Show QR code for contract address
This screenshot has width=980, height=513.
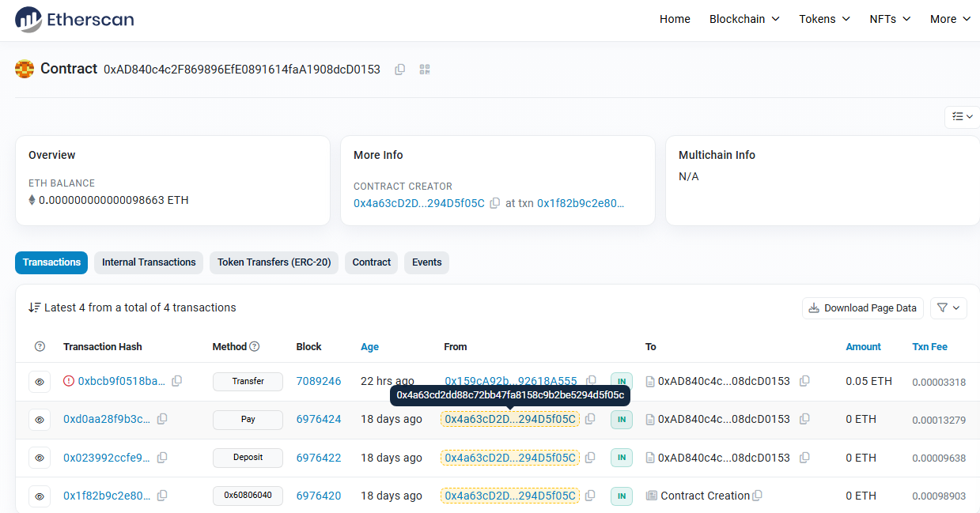pyautogui.click(x=425, y=70)
